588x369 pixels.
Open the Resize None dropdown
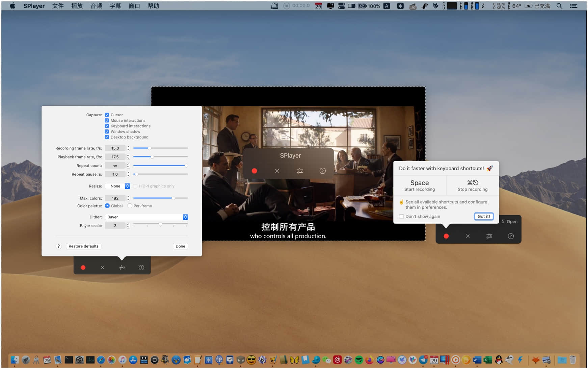tap(117, 186)
